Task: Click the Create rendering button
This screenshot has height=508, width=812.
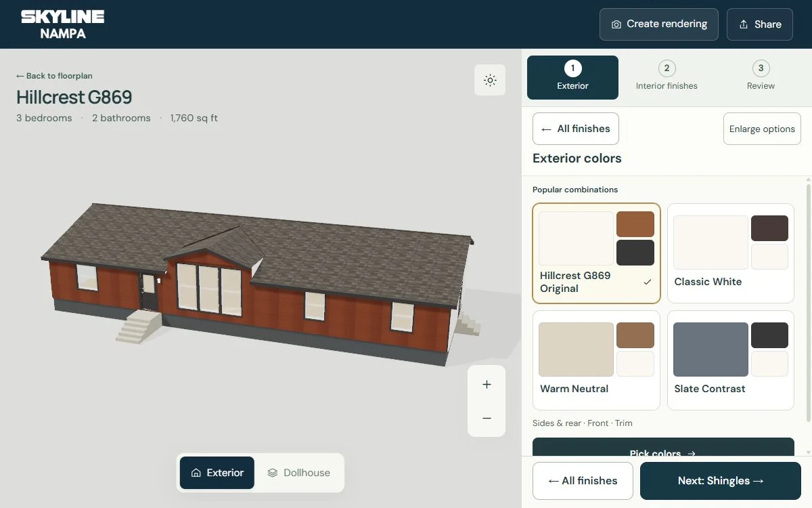Action: (659, 24)
